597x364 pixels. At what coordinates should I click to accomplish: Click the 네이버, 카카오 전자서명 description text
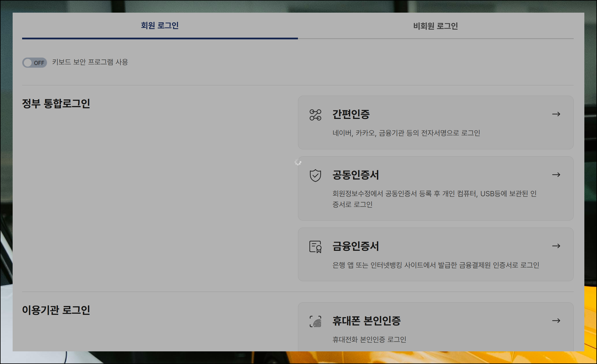point(406,133)
